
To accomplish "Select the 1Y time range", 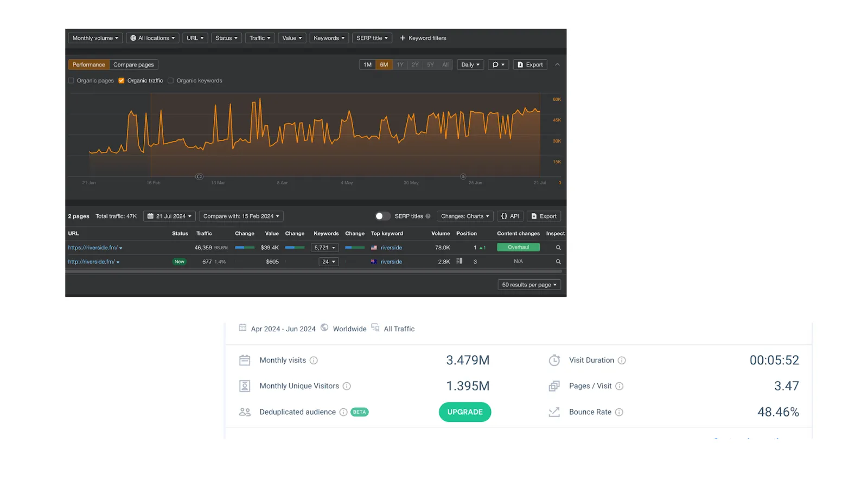I will [400, 65].
